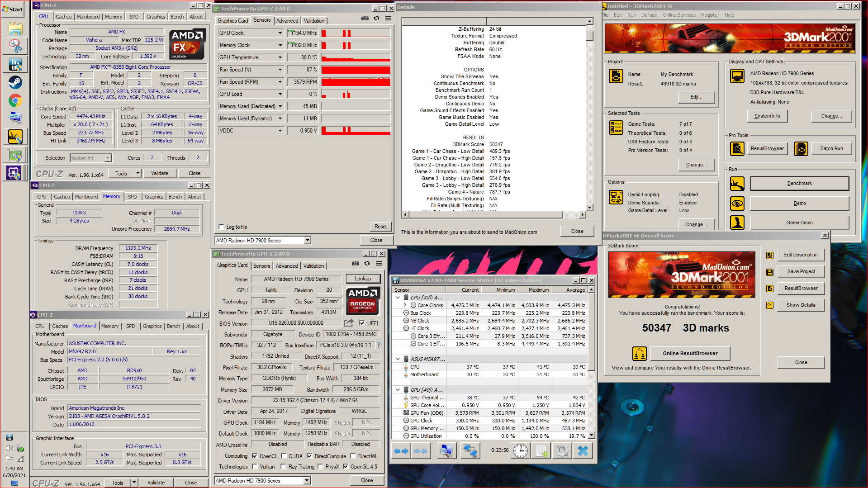Click refresh icon in GPU-Z Graphics Card window

[367, 264]
